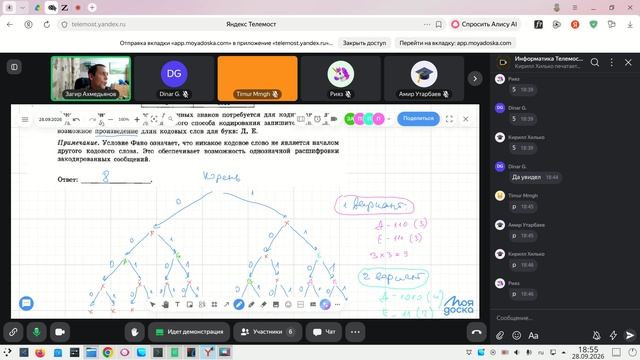Select Dinar G. participant tile
Image resolution: width=640 pixels, height=360 pixels.
(174, 78)
